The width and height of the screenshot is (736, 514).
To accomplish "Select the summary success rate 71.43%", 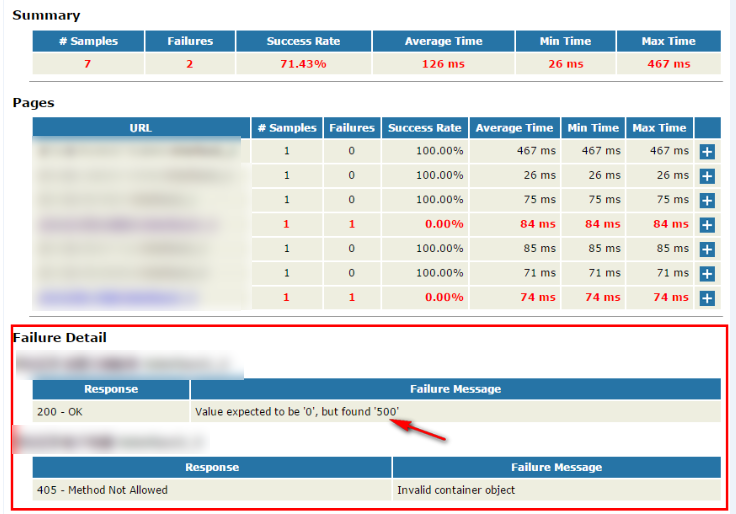I will pyautogui.click(x=303, y=64).
